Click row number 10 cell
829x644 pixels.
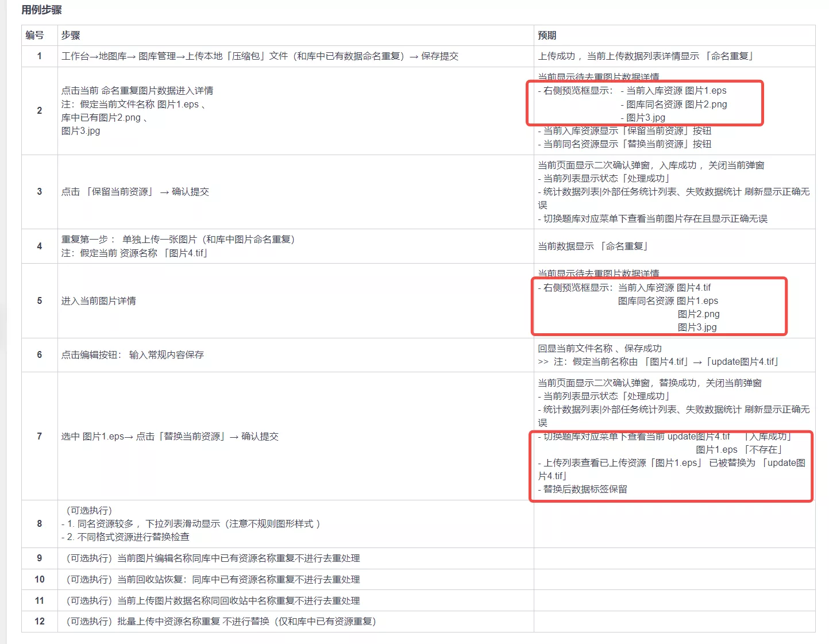click(x=39, y=580)
